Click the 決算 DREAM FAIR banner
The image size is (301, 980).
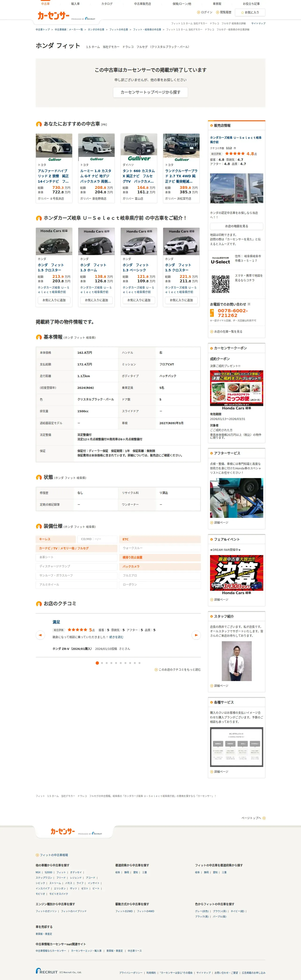pyautogui.click(x=236, y=575)
